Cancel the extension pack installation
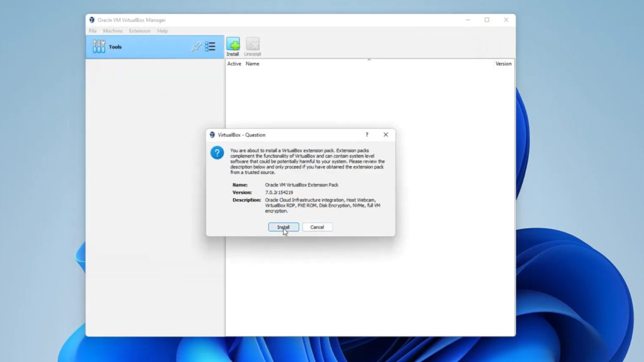 coord(317,227)
